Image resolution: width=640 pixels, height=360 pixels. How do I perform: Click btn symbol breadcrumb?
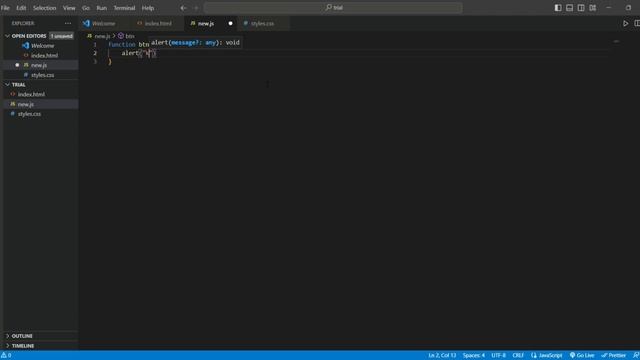(x=130, y=36)
